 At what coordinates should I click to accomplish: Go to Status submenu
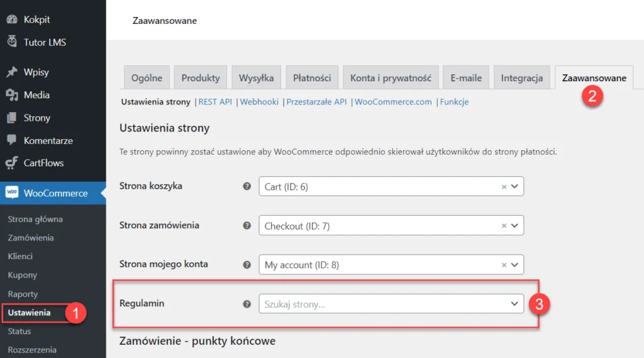click(19, 331)
